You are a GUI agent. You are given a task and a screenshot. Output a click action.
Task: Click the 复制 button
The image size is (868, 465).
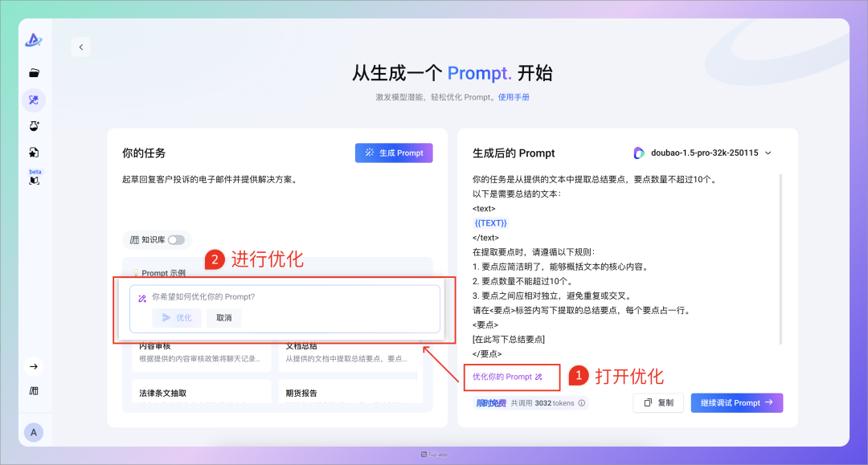pos(658,403)
